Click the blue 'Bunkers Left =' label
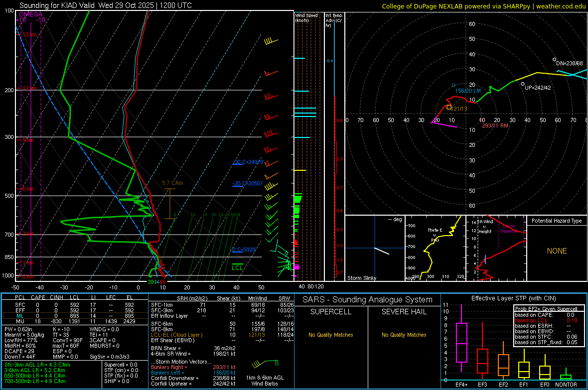This screenshot has width=588, height=390. [x=167, y=373]
